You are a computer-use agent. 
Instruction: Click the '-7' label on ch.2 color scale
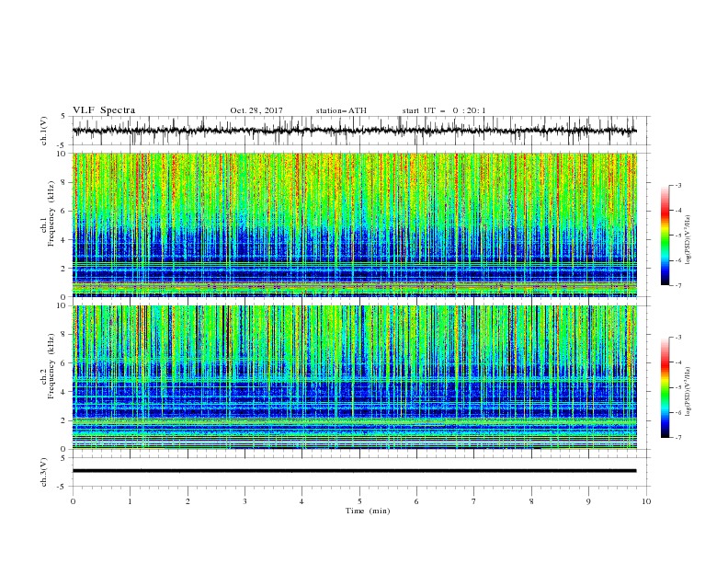tap(677, 438)
